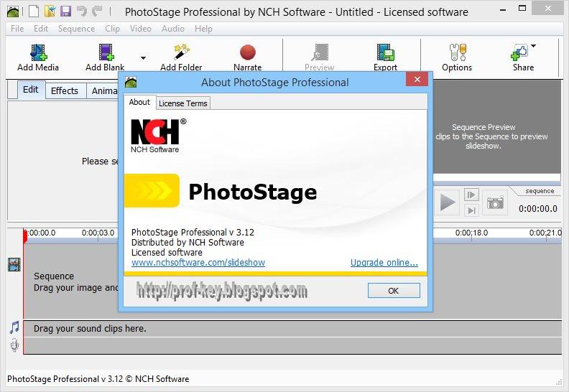Switch to the Effects tab
The image size is (569, 392).
(65, 90)
